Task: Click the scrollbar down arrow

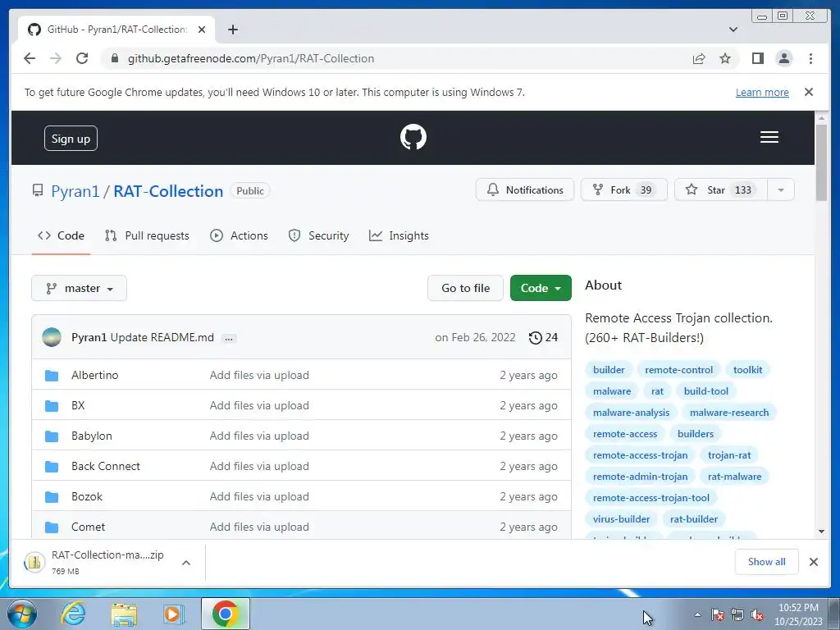Action: click(x=821, y=532)
